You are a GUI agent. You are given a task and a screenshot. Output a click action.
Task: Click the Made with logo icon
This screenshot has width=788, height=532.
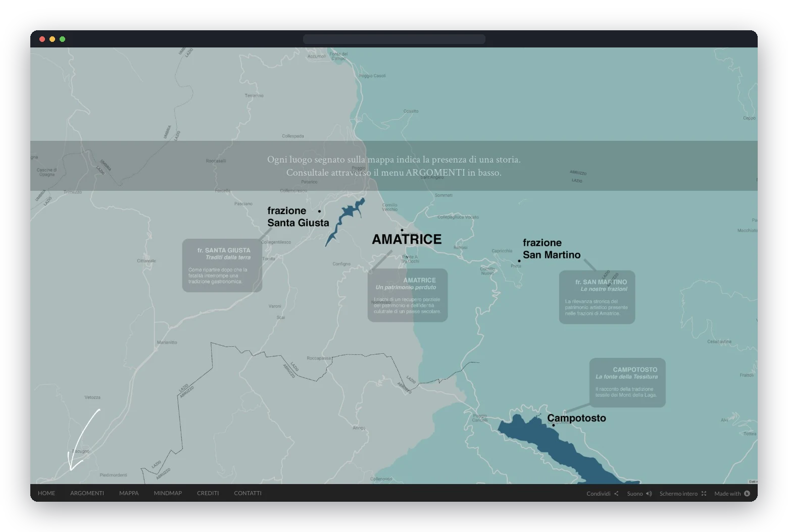point(747,494)
